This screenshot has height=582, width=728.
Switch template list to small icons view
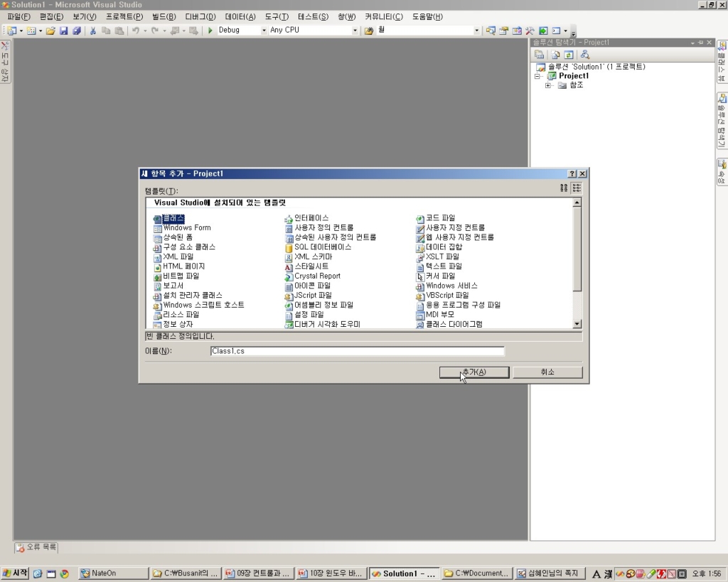pos(577,188)
